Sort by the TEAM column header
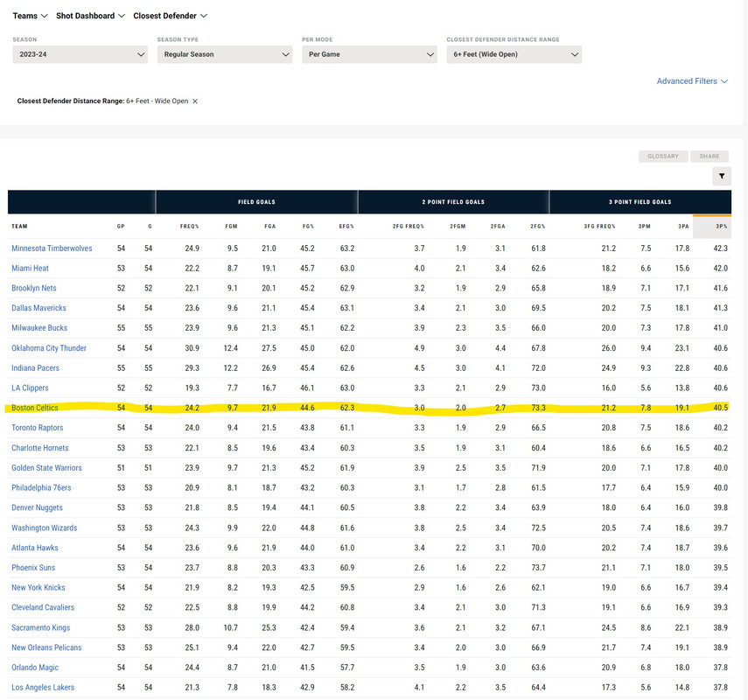This screenshot has width=748, height=700. click(x=19, y=226)
